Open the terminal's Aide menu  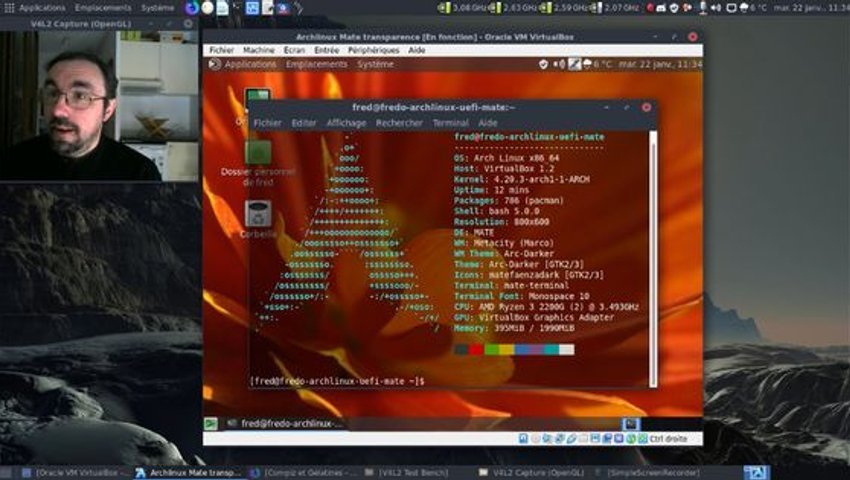tap(487, 123)
